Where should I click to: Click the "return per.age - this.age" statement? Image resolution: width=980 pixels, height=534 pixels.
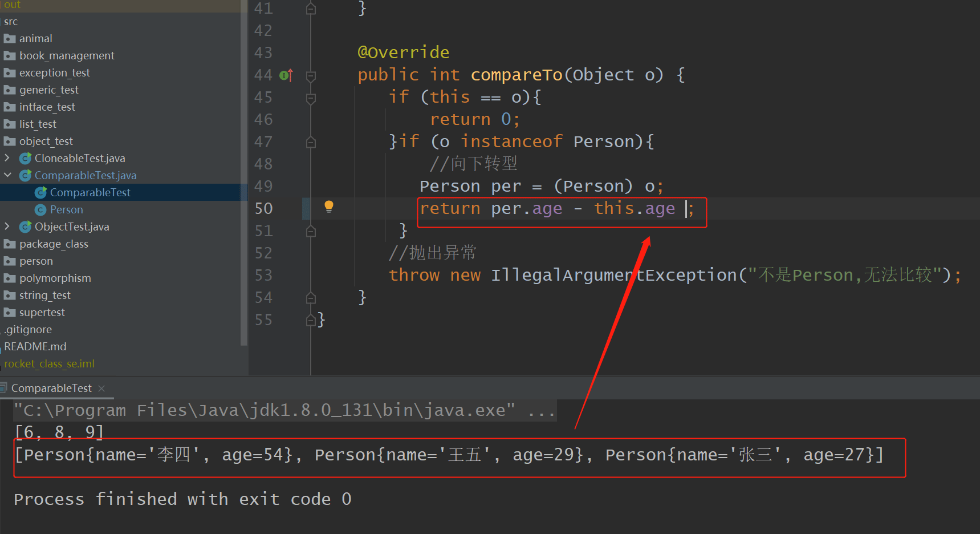(x=547, y=209)
